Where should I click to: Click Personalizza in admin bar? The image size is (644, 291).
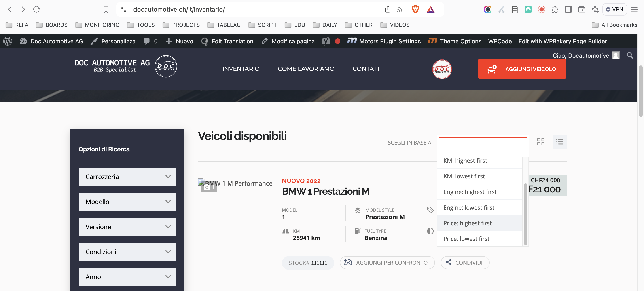click(113, 41)
